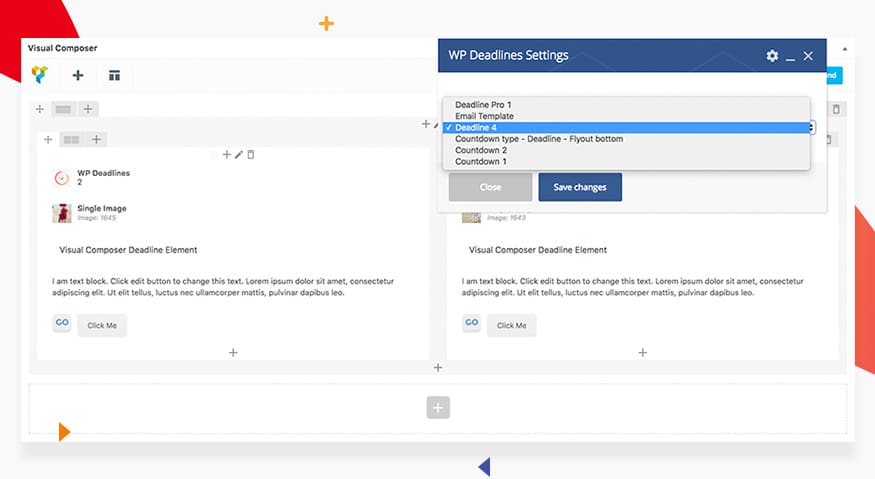Select left Visual Composer Deadline Element heading
This screenshot has width=875, height=479.
pyautogui.click(x=128, y=250)
